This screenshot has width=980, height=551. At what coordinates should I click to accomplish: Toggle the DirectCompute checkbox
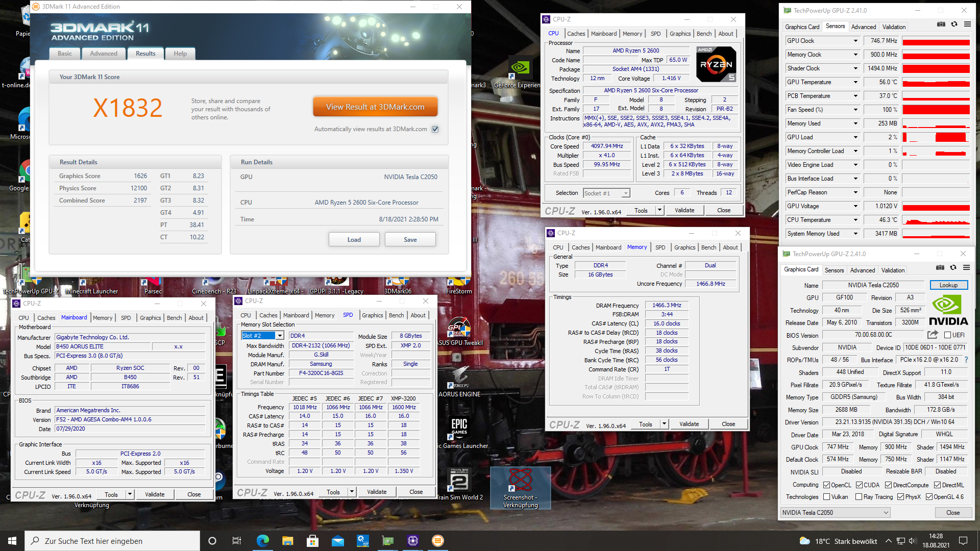pyautogui.click(x=888, y=485)
